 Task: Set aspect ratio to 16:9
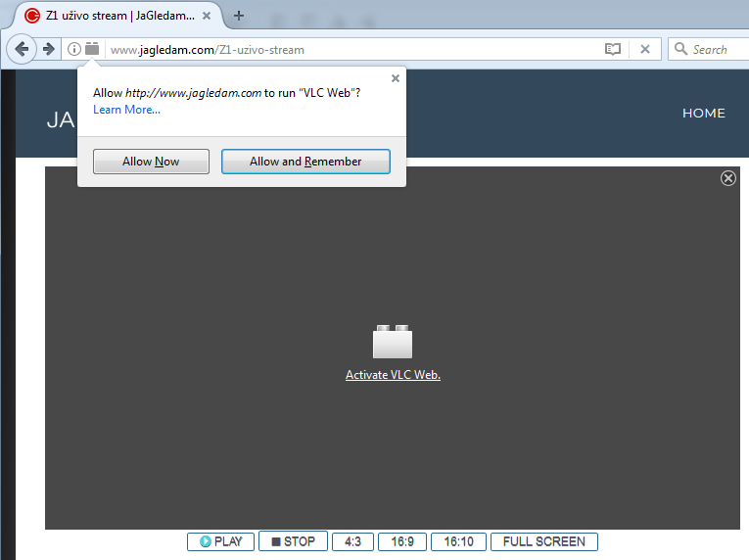pyautogui.click(x=402, y=541)
